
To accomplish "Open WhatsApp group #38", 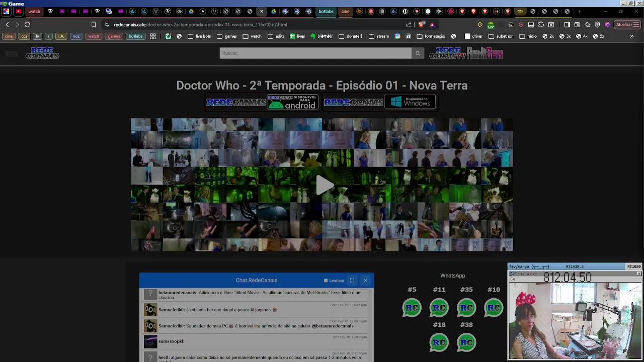I will [466, 343].
